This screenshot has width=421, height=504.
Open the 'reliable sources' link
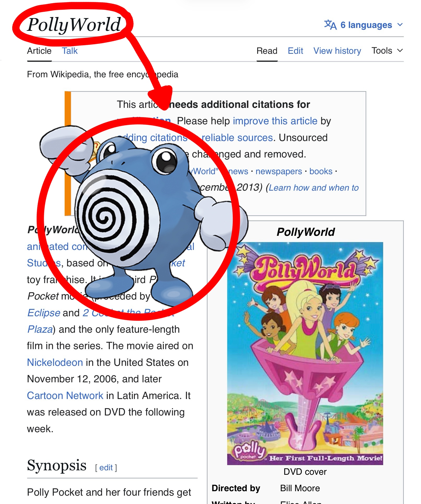pyautogui.click(x=237, y=138)
